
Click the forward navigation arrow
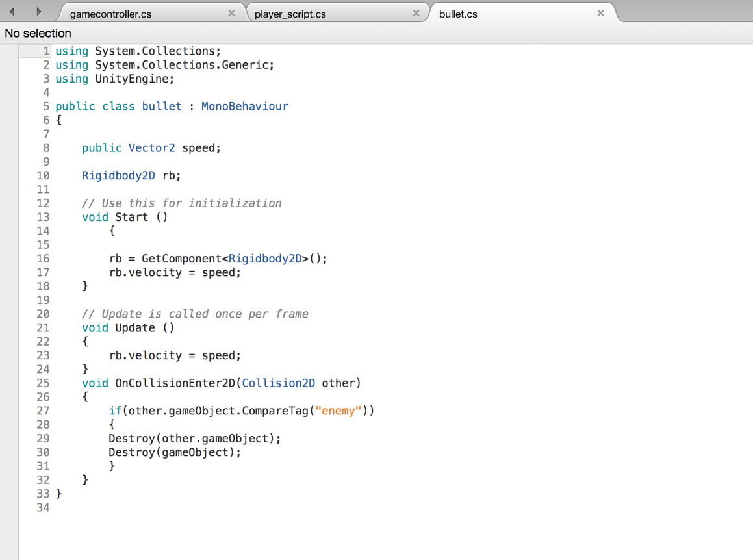point(38,11)
